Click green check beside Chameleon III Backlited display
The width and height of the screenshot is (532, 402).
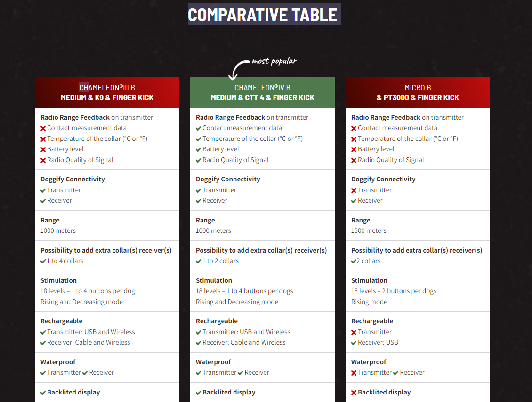(43, 393)
